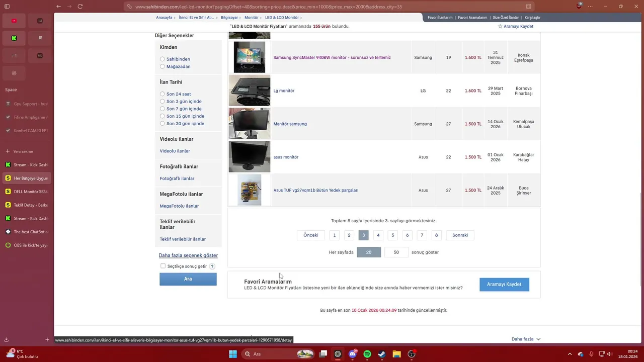Show 50 results per page
644x362 pixels.
pyautogui.click(x=396, y=252)
